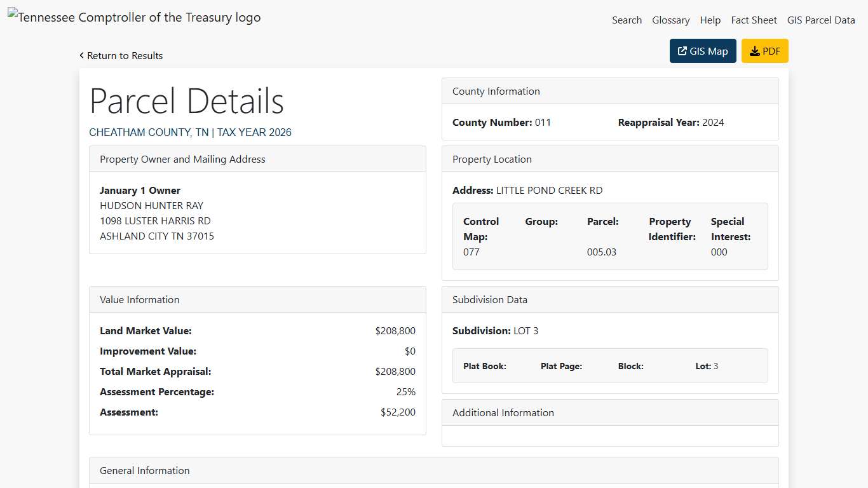Open the Glossary page

671,20
